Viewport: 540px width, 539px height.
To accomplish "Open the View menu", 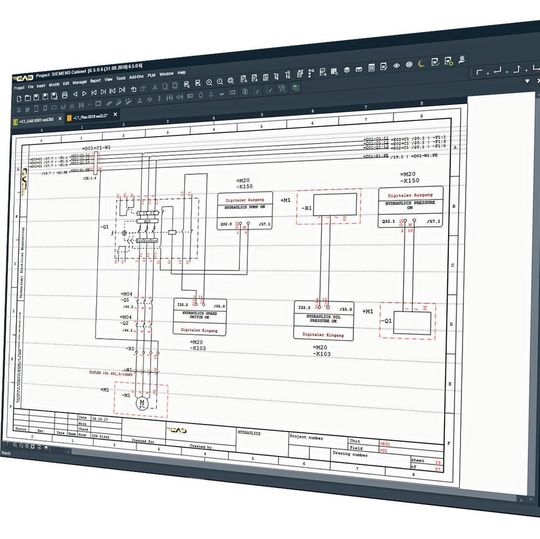I will pyautogui.click(x=108, y=79).
